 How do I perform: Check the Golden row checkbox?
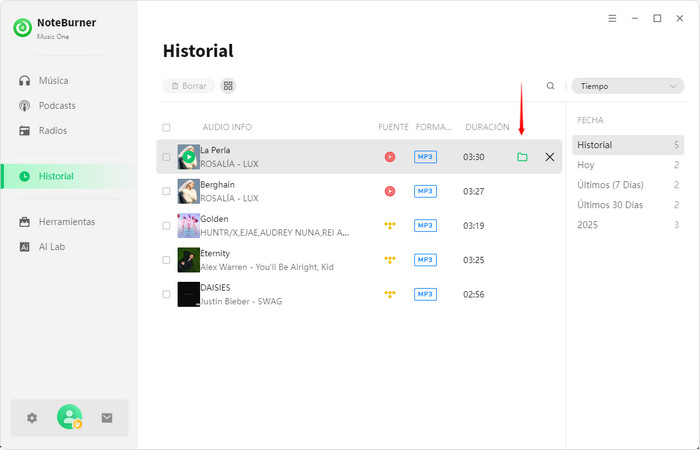(x=166, y=225)
